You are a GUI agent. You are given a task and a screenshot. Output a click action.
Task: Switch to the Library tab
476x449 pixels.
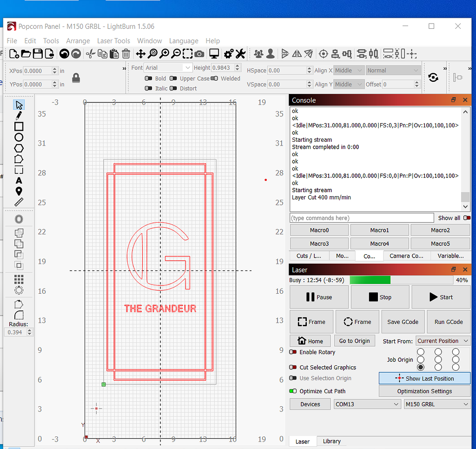click(331, 441)
